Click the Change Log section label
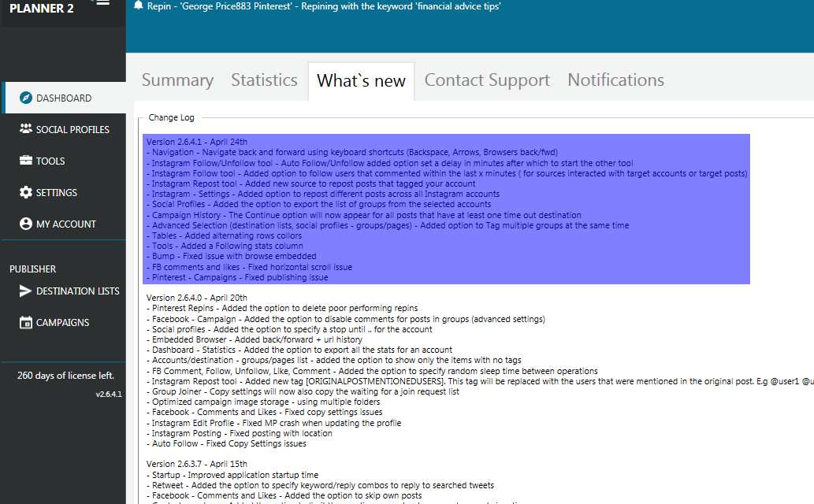This screenshot has width=814, height=504. (171, 117)
